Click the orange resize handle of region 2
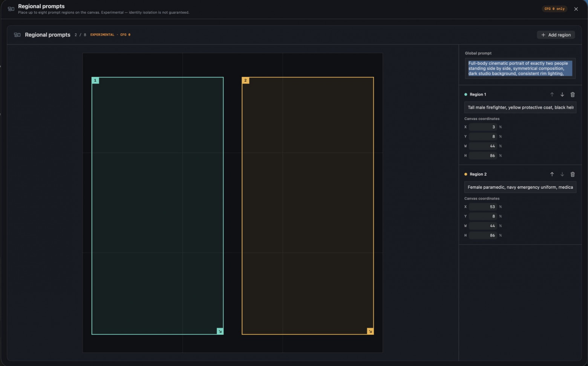Image resolution: width=588 pixels, height=366 pixels. click(370, 331)
